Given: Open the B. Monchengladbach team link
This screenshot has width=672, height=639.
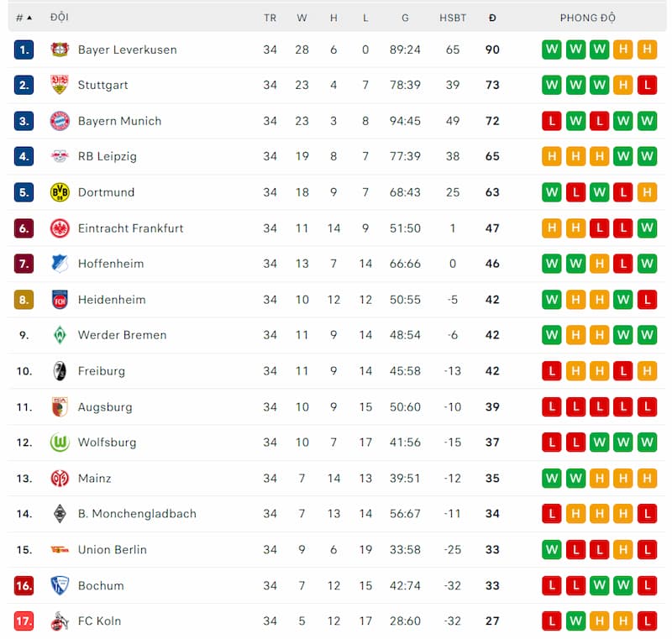Looking at the screenshot, I should click(137, 514).
